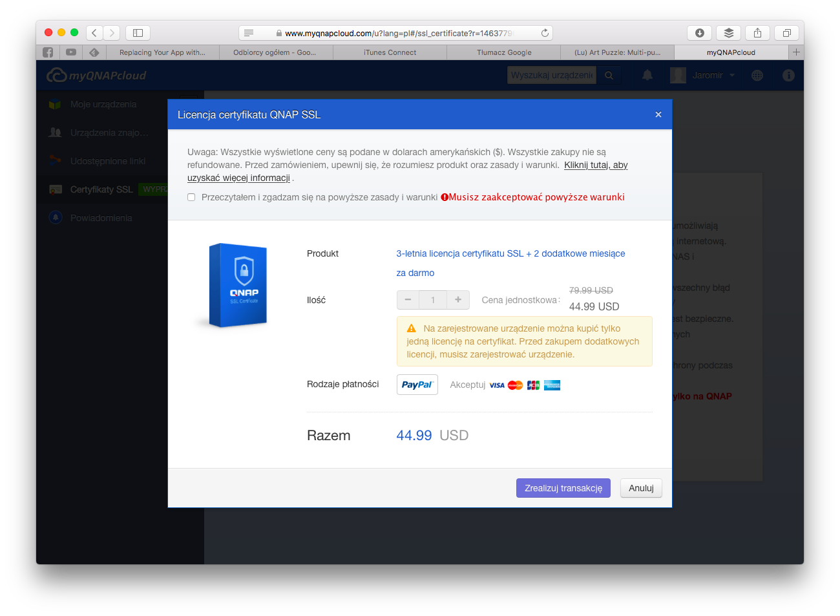Open the third pinned tab with diamond icon
This screenshot has height=616, width=840.
(94, 52)
